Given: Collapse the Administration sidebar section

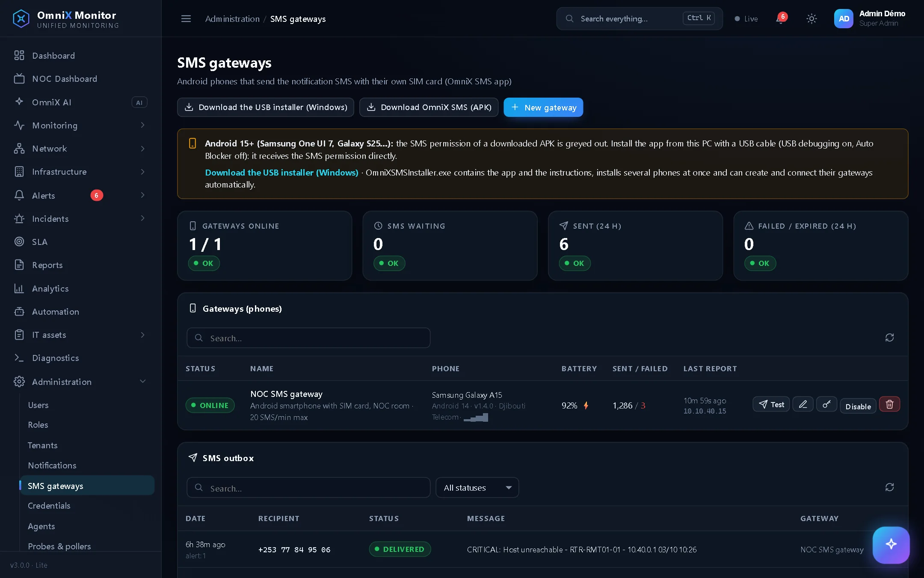Looking at the screenshot, I should click(80, 381).
